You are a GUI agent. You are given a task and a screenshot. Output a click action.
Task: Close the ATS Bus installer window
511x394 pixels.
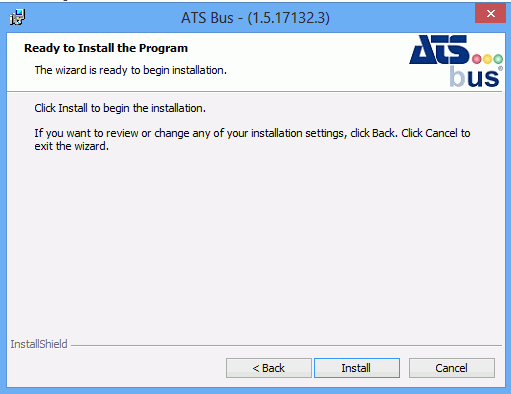point(490,13)
